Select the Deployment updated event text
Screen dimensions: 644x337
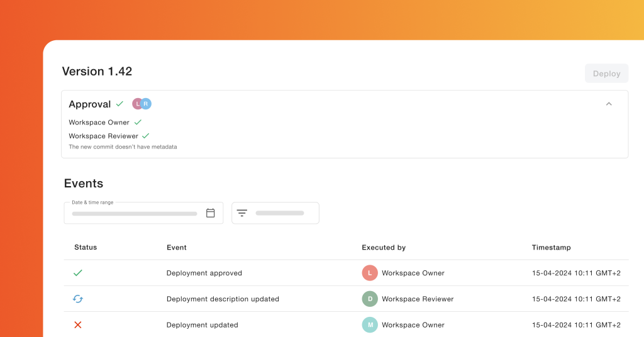click(x=202, y=324)
